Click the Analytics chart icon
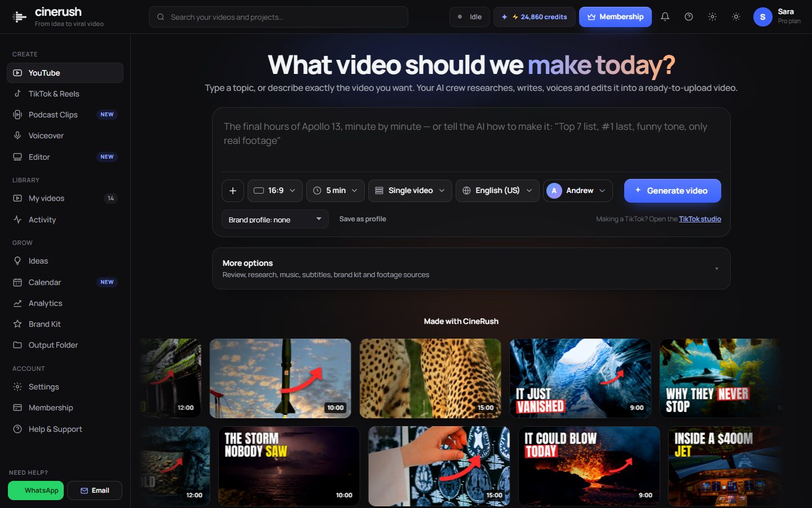 pos(17,303)
